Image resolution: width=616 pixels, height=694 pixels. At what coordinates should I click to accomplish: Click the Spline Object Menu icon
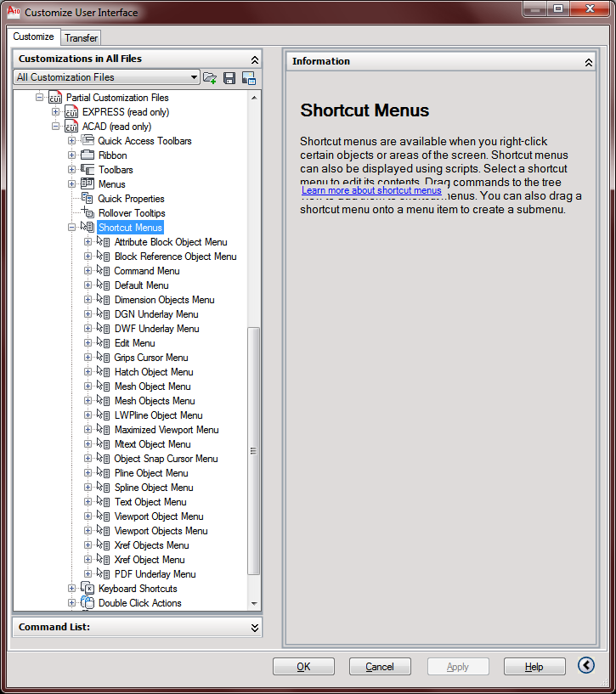pyautogui.click(x=104, y=487)
